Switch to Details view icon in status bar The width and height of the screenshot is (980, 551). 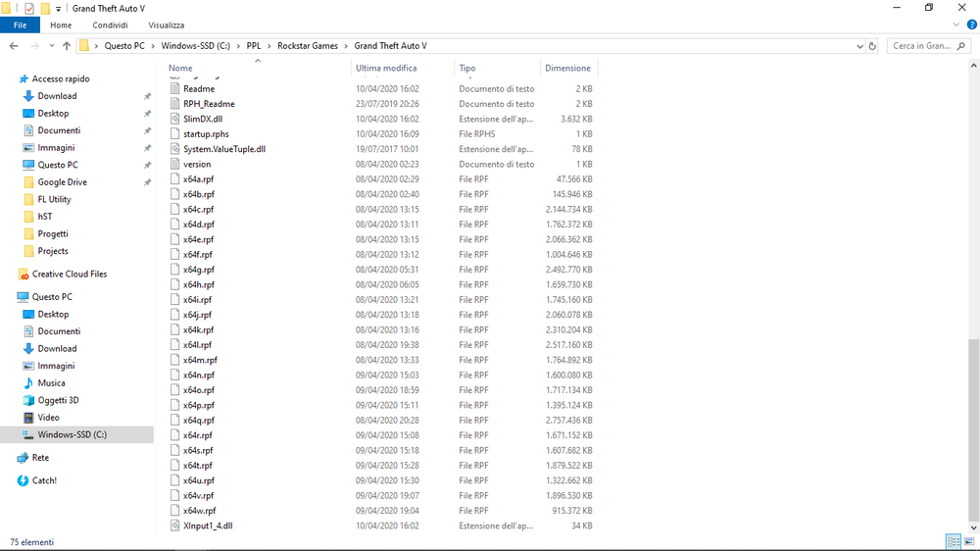954,541
